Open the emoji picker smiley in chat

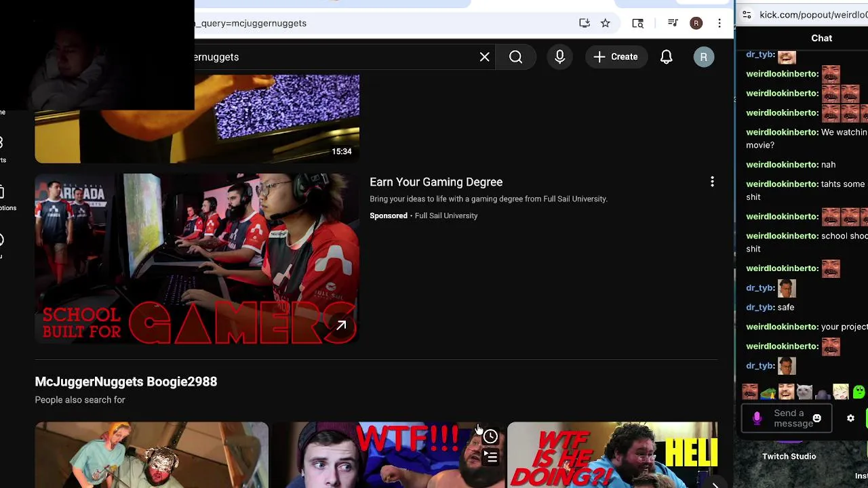click(817, 419)
